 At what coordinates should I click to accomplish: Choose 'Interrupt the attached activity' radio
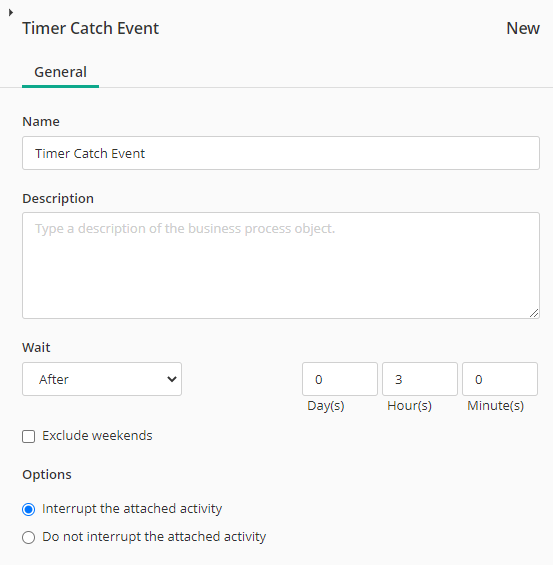(28, 510)
